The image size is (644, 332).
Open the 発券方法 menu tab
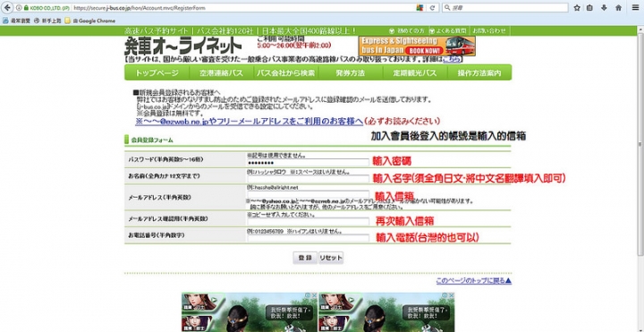tap(350, 73)
